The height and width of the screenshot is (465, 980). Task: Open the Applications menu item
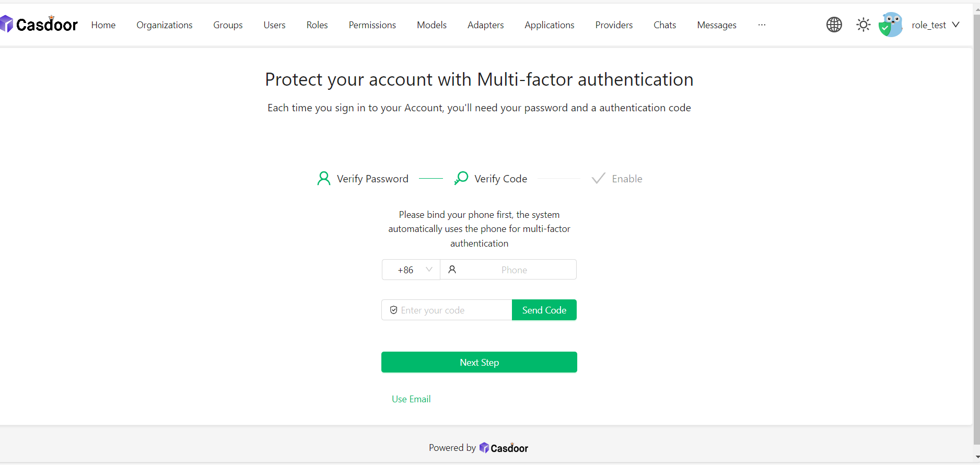pyautogui.click(x=550, y=25)
